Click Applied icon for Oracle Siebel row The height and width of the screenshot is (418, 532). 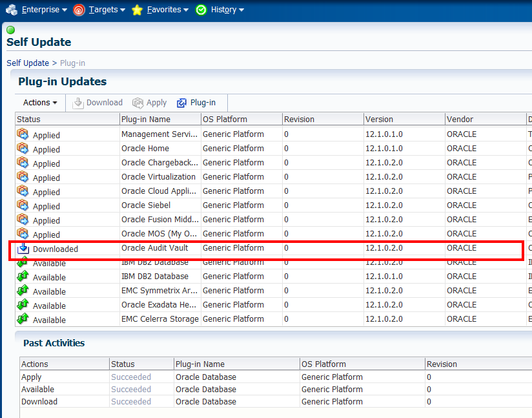point(23,205)
